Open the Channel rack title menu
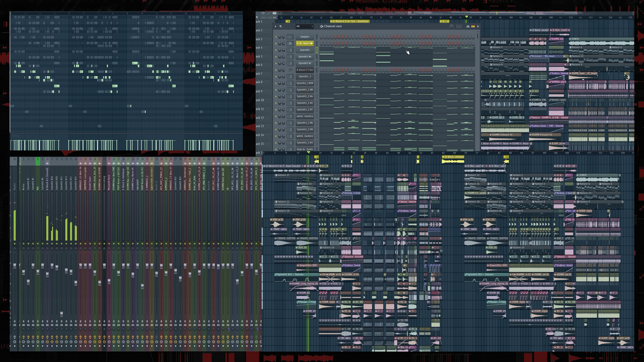644x362 pixels. point(333,26)
